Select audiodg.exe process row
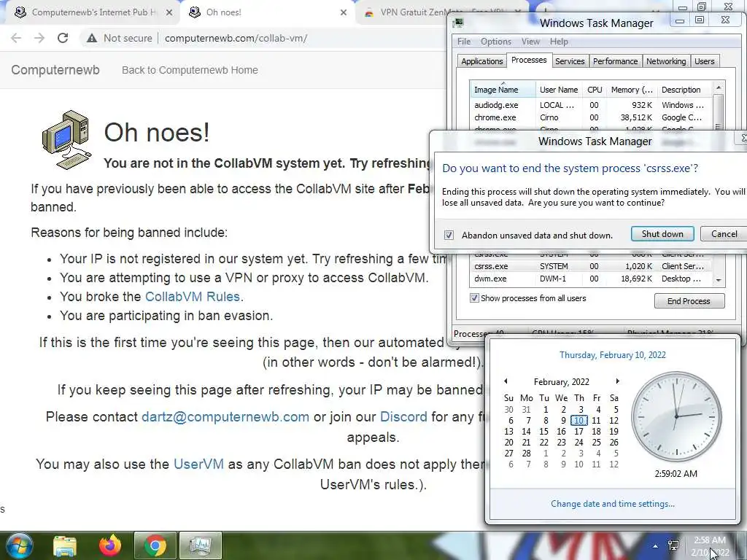Viewport: 747px width, 560px height. 591,105
